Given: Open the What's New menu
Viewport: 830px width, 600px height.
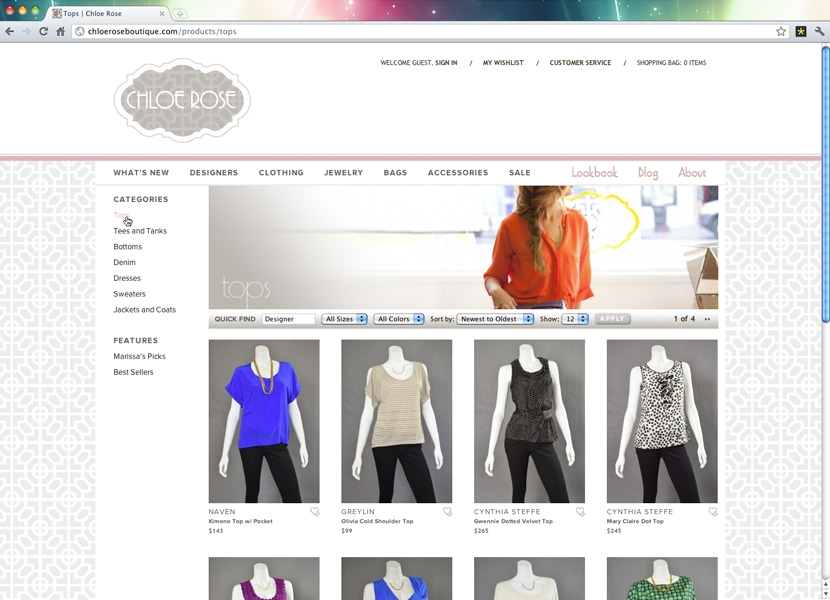Looking at the screenshot, I should pos(141,173).
